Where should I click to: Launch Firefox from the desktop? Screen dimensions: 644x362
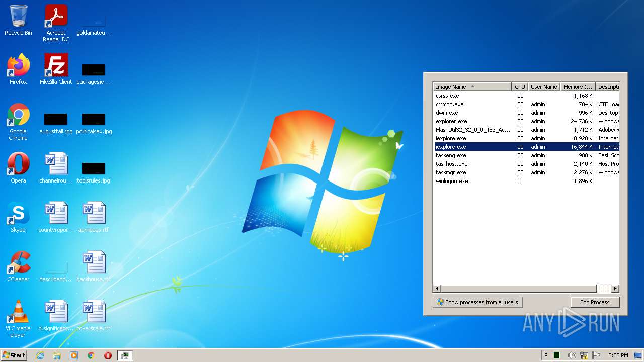(x=18, y=69)
